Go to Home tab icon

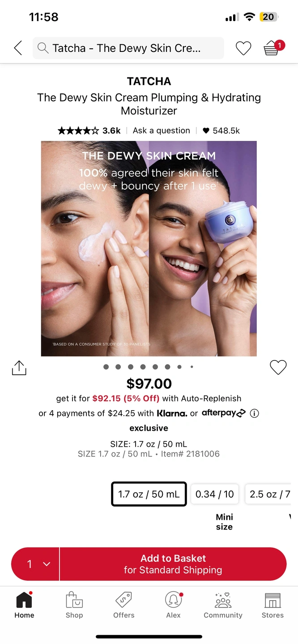pyautogui.click(x=24, y=600)
